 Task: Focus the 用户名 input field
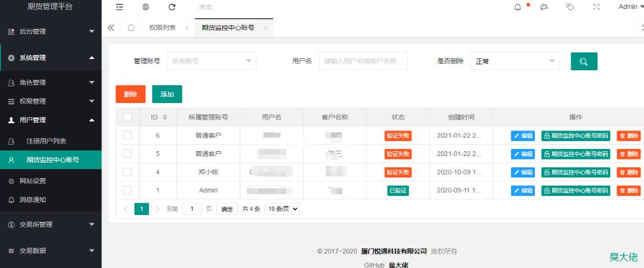click(x=364, y=61)
